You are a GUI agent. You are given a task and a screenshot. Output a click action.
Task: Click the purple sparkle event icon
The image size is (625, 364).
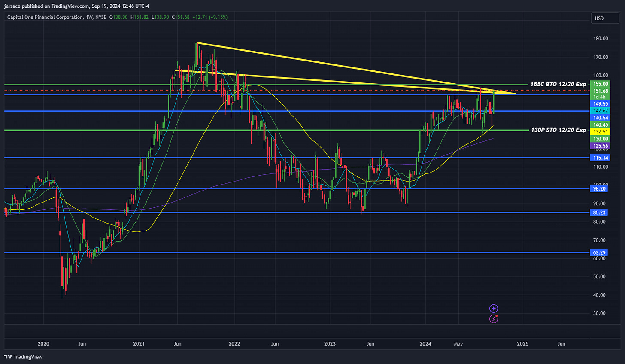coord(494,308)
